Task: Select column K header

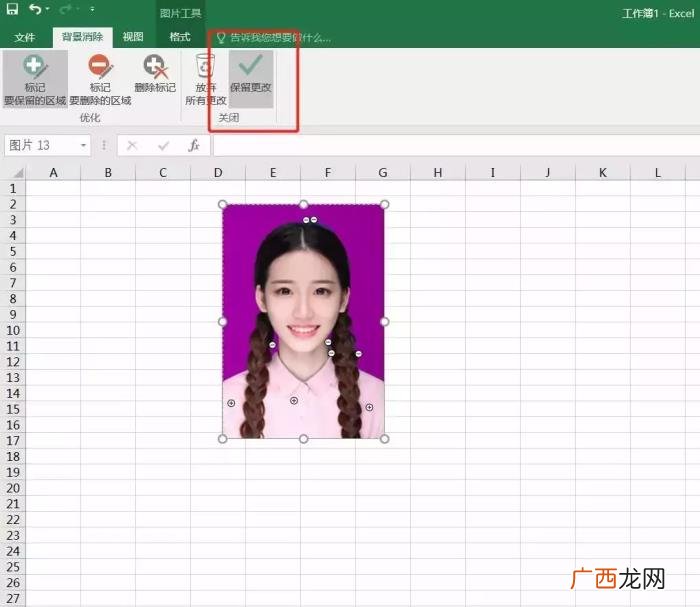Action: (603, 173)
